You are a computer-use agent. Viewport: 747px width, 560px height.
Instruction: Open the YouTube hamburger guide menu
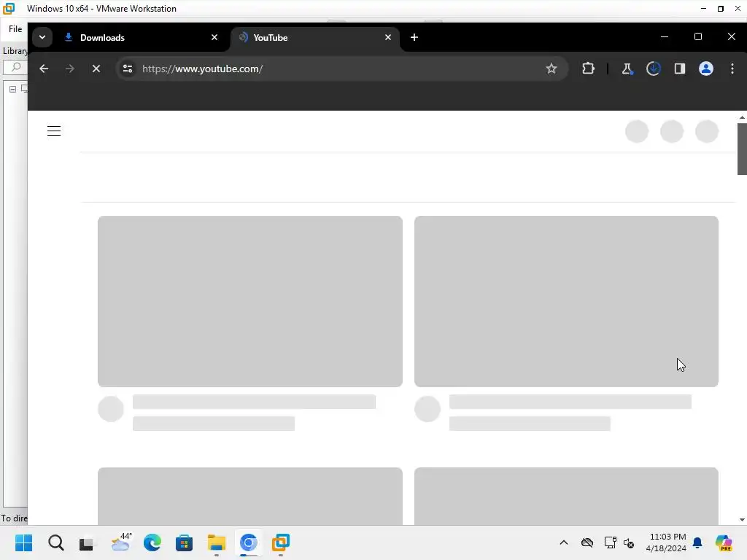(x=54, y=131)
